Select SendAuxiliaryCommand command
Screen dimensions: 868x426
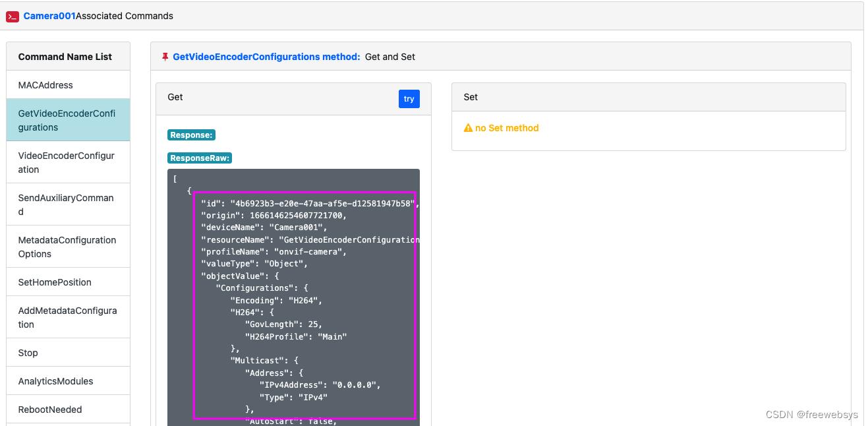click(67, 204)
